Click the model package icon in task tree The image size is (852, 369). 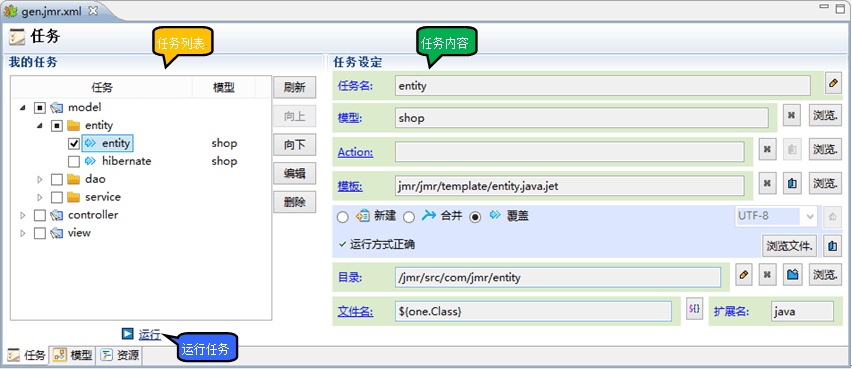(57, 108)
